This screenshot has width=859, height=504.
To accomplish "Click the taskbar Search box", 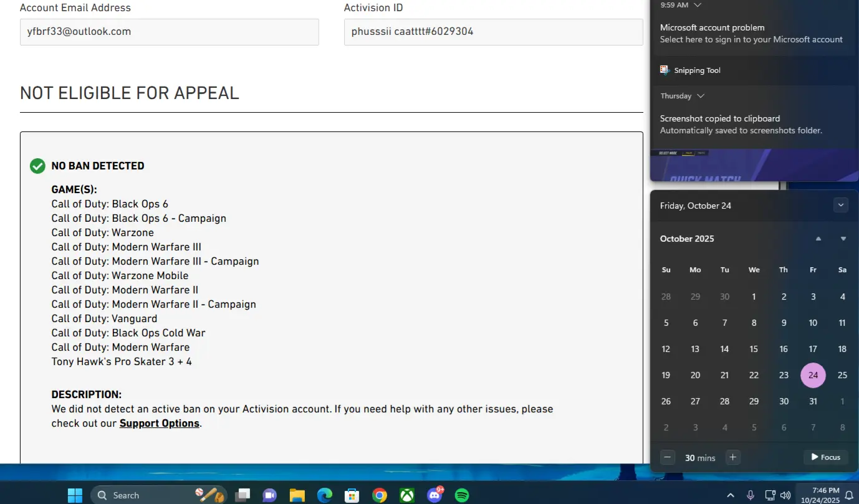I will (158, 495).
